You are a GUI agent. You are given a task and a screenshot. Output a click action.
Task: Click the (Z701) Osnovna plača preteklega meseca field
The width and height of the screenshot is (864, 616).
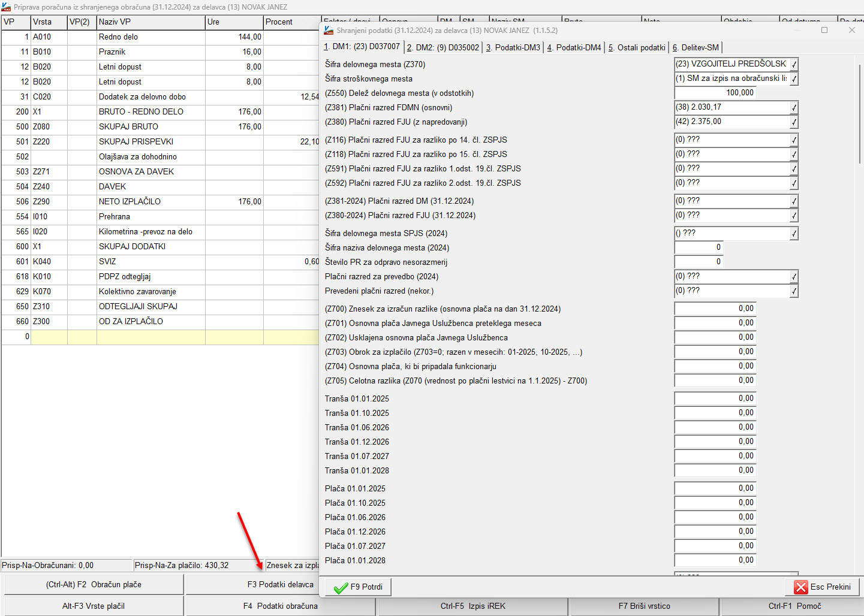coord(715,323)
